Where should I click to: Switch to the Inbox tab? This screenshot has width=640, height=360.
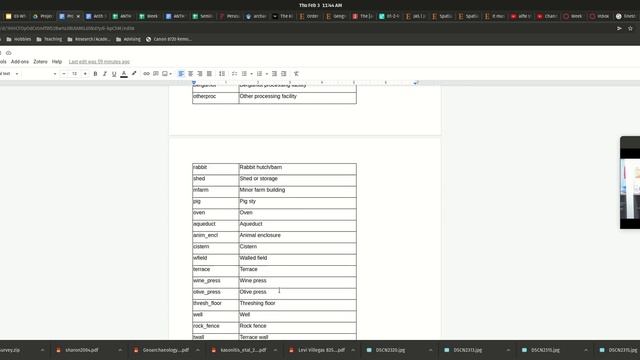pyautogui.click(x=598, y=16)
